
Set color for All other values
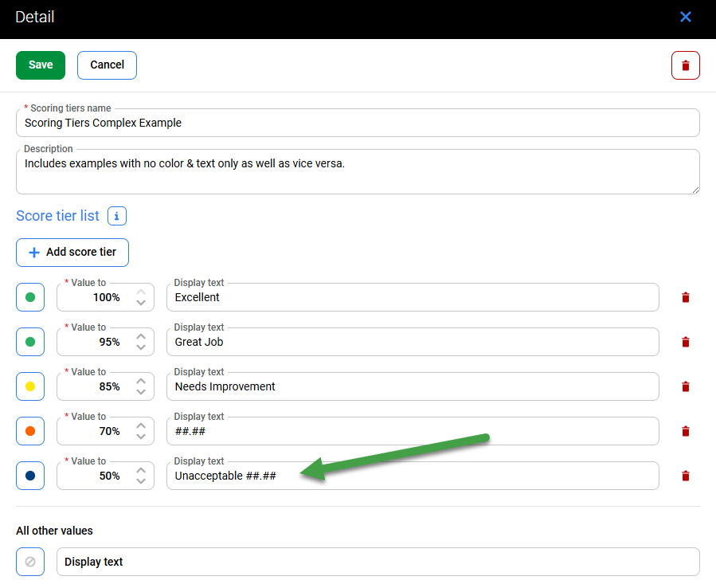(30, 562)
